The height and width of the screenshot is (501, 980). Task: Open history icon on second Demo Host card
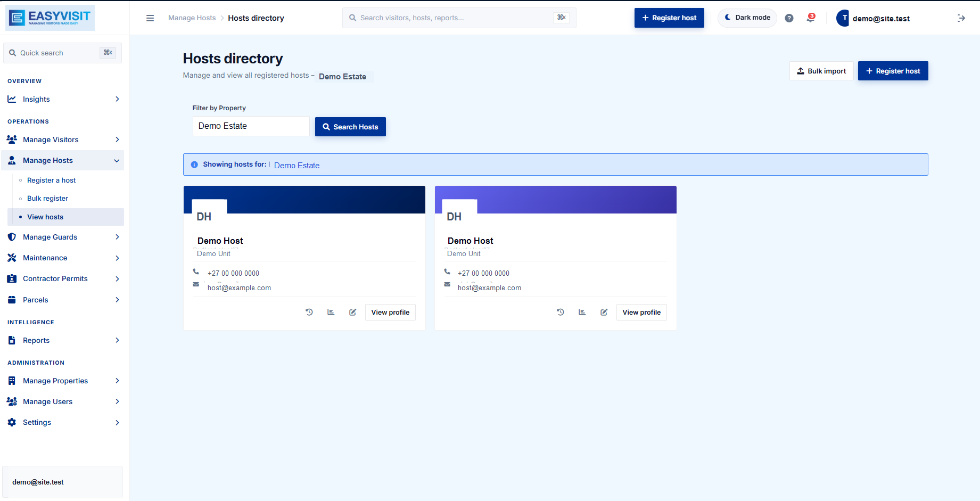tap(561, 312)
